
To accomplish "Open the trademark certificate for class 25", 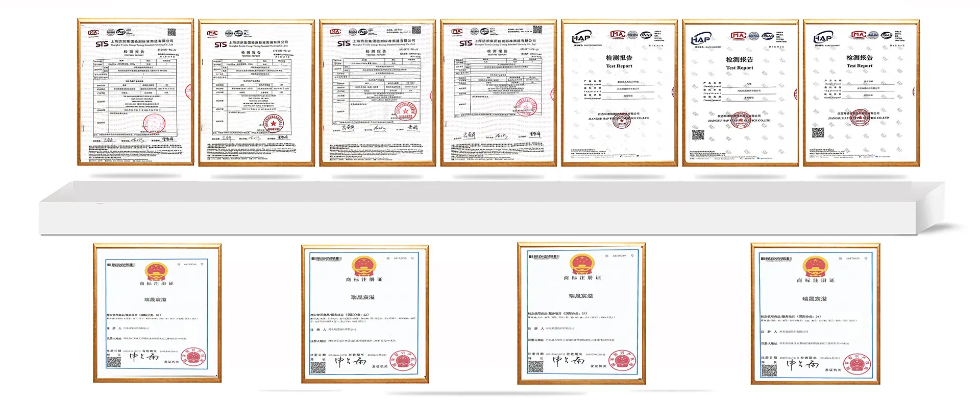I will (581, 313).
